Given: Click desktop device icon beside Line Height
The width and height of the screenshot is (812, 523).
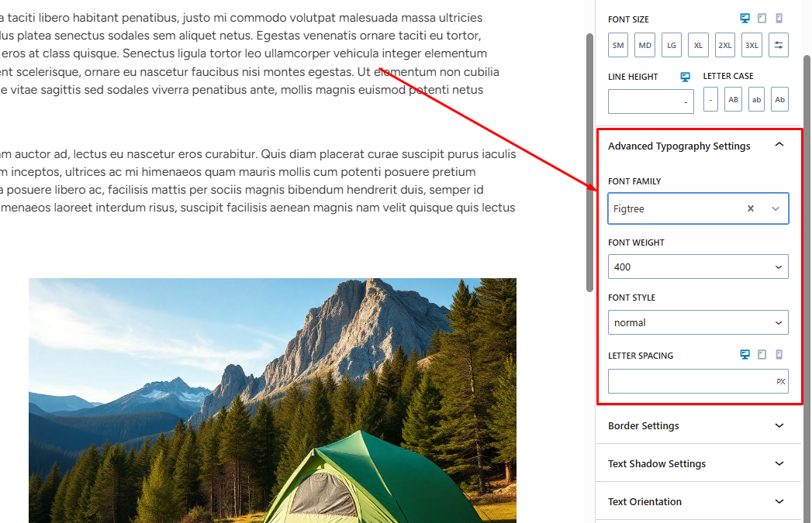Looking at the screenshot, I should pyautogui.click(x=685, y=77).
